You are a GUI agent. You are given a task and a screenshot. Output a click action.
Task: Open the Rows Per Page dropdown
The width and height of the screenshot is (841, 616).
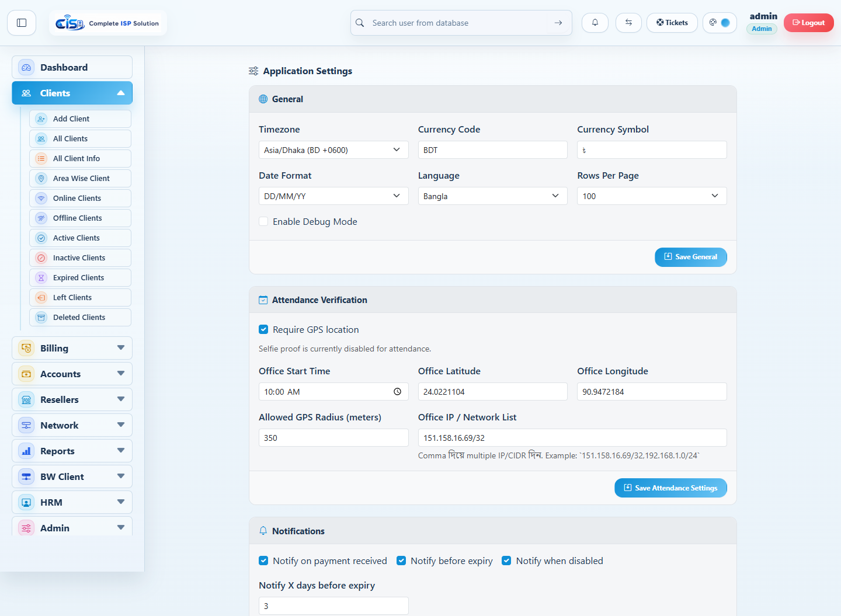[x=652, y=196]
